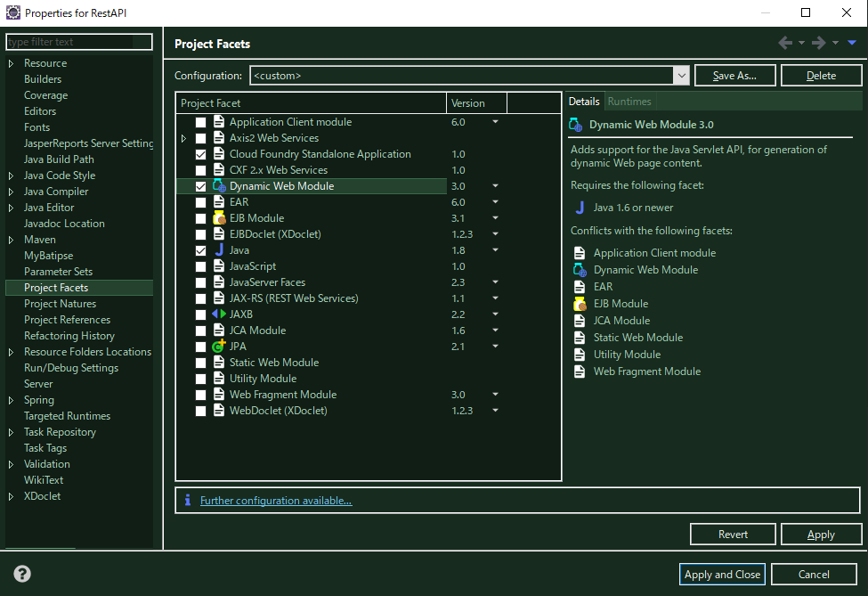Screen dimensions: 868x596
Task: Click the yellow EJB Module icon
Action: pyautogui.click(x=219, y=217)
